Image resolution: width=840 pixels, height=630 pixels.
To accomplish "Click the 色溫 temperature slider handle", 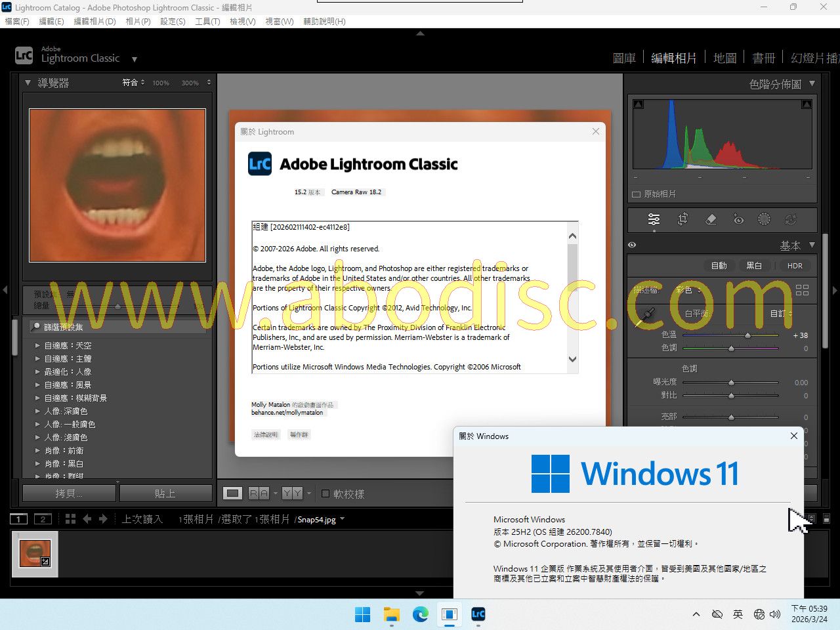I will [747, 335].
